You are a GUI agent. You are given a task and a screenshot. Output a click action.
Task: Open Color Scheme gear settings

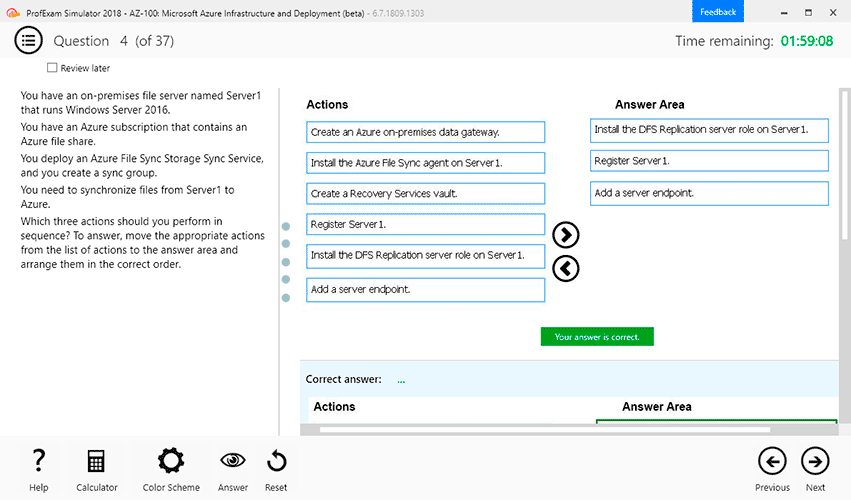click(x=171, y=461)
